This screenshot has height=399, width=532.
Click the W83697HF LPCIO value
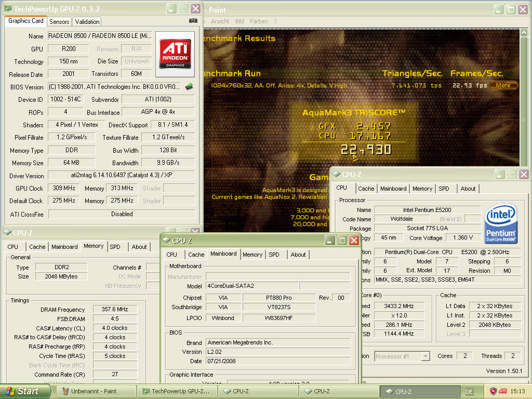tap(278, 318)
